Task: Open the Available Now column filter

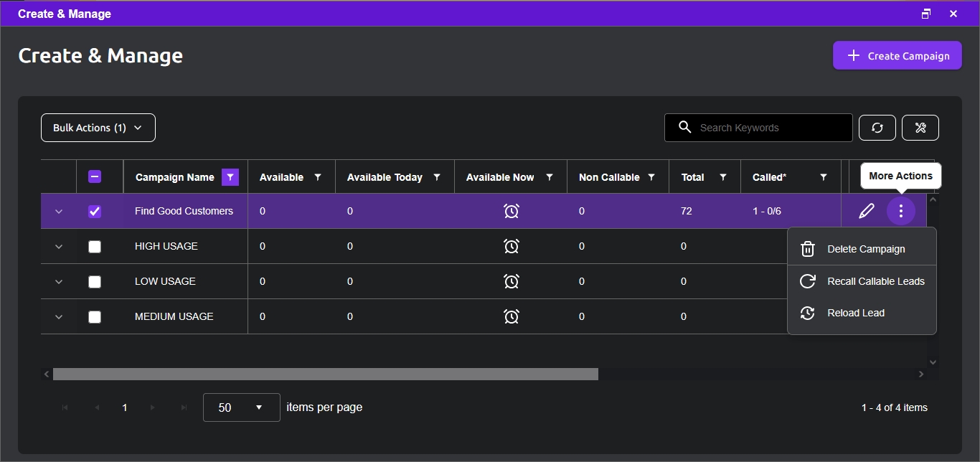Action: 550,177
